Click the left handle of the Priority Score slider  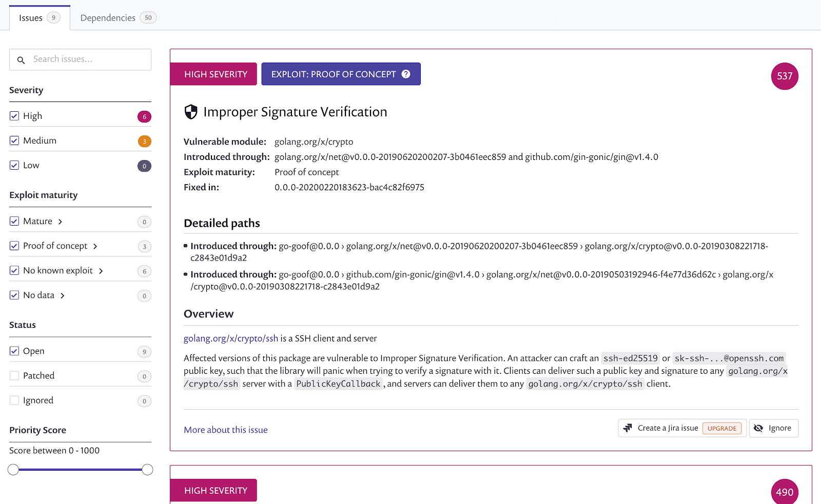tap(13, 469)
